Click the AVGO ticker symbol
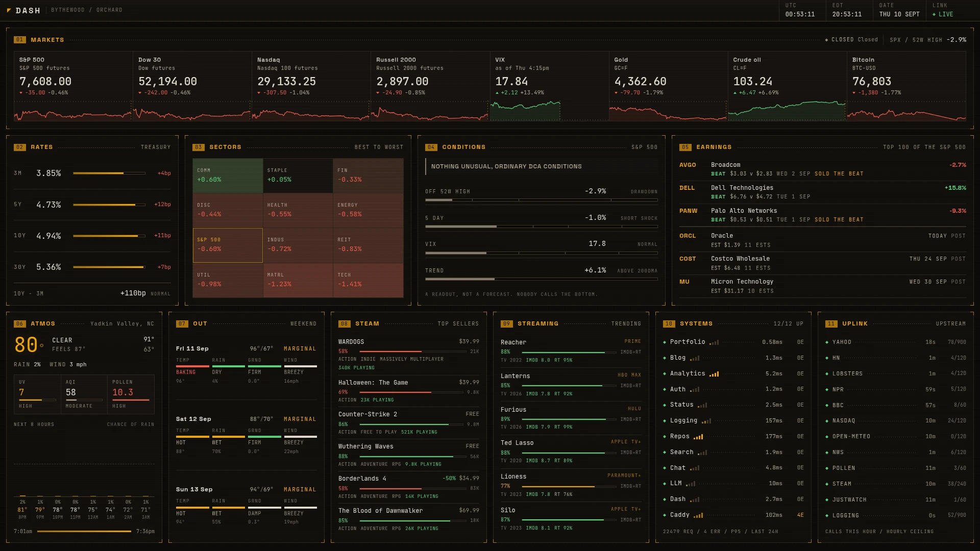 pos(688,165)
